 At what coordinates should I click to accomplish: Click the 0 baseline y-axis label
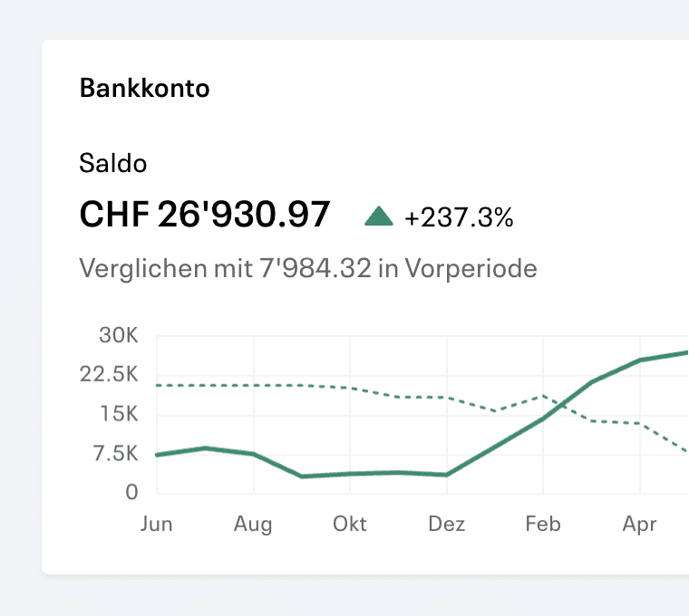131,492
